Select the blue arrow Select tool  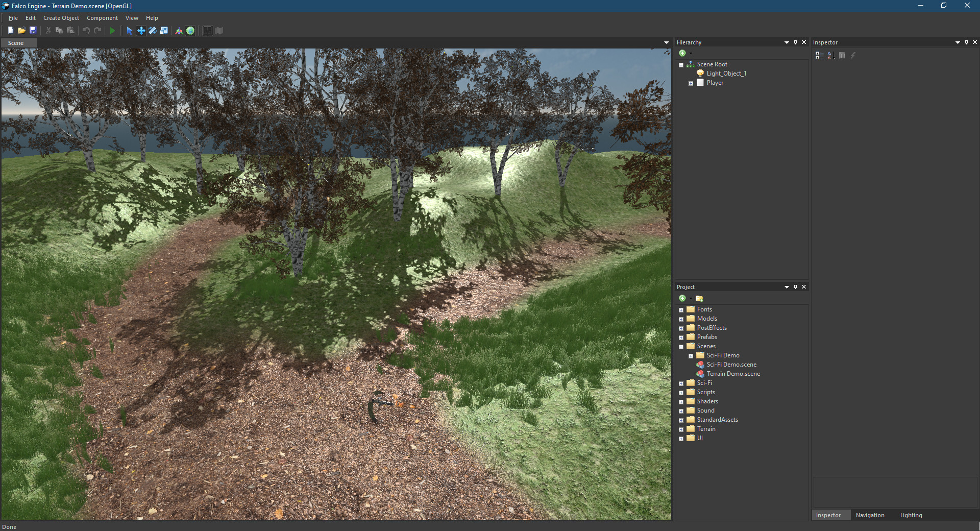[x=130, y=31]
